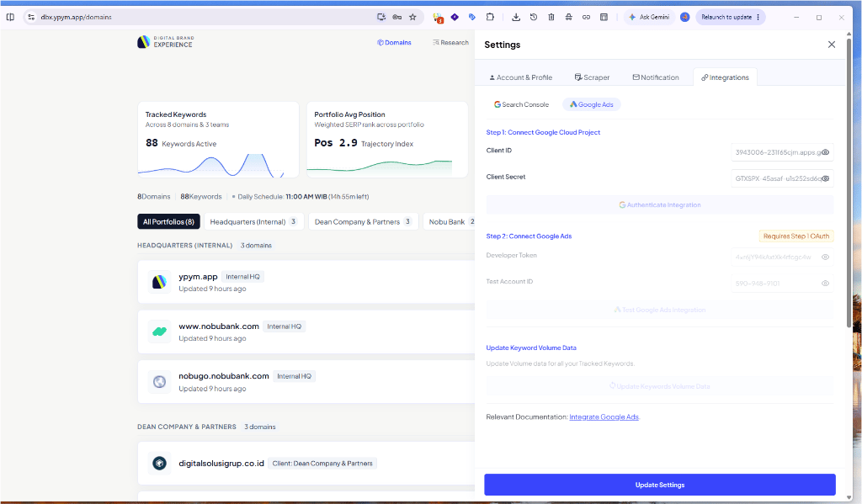This screenshot has width=862, height=504.
Task: Click the blue Update Settings button
Action: [x=660, y=485]
